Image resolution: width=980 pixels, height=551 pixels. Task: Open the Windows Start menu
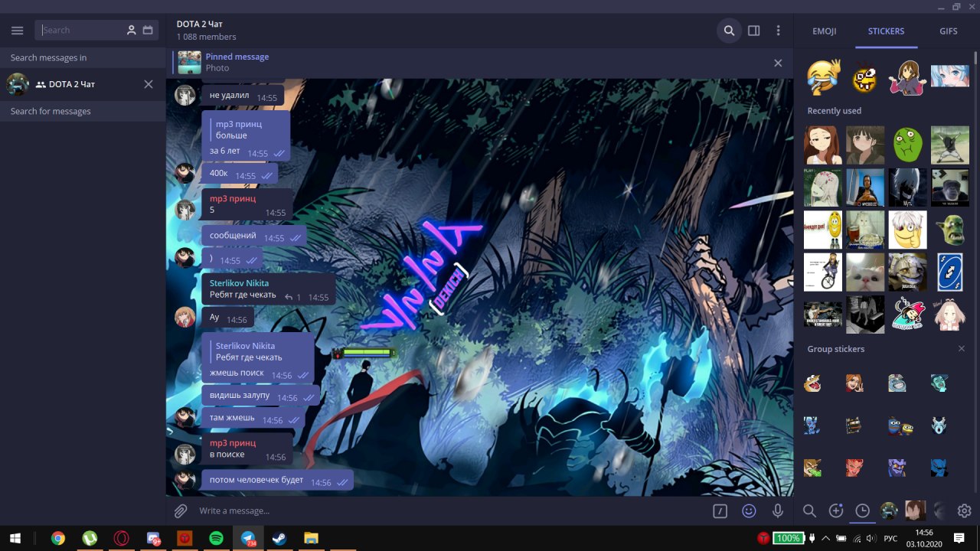tap(15, 539)
